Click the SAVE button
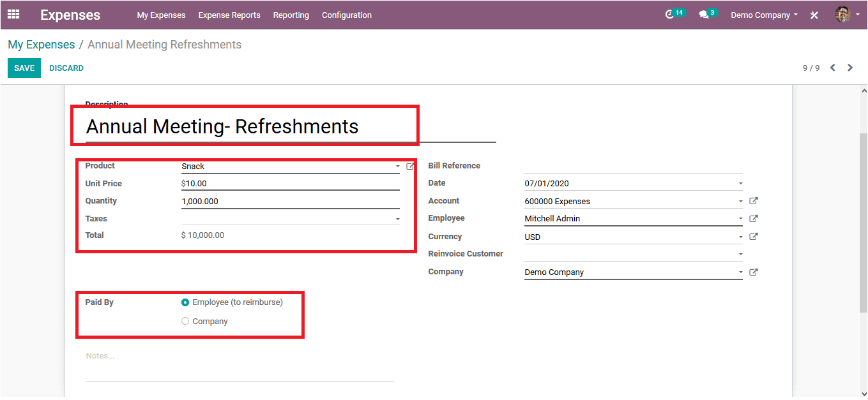The height and width of the screenshot is (400, 868). pyautogui.click(x=24, y=68)
